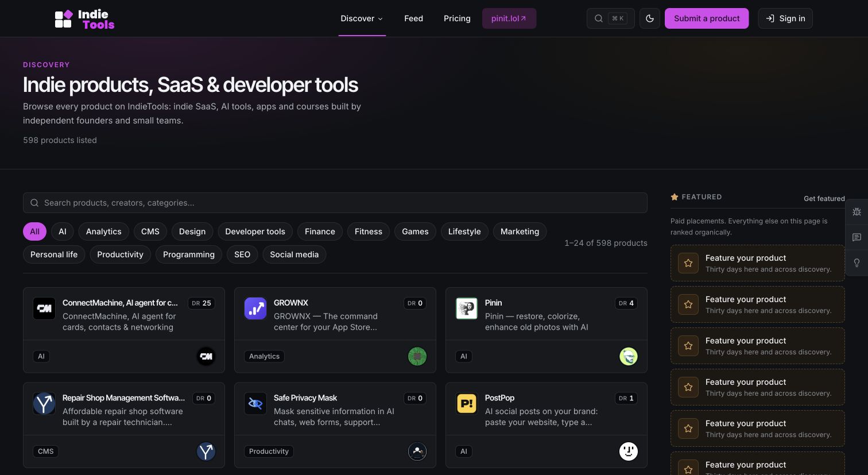Filter by the Games category

coord(415,231)
